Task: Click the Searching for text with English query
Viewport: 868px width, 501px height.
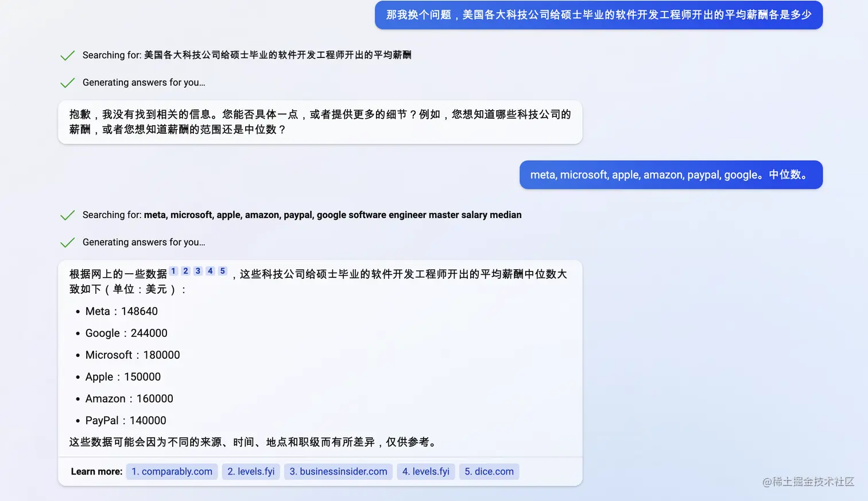Action: click(302, 215)
